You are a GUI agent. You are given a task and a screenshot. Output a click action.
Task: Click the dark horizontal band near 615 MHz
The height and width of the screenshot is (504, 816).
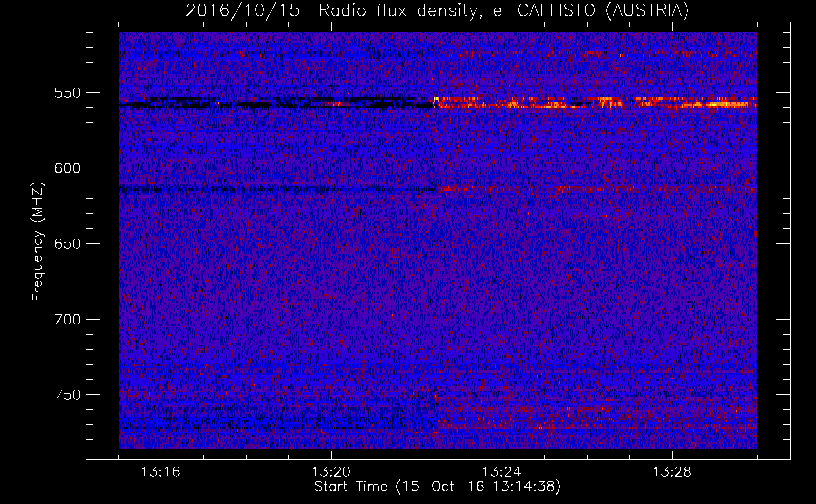coord(276,190)
